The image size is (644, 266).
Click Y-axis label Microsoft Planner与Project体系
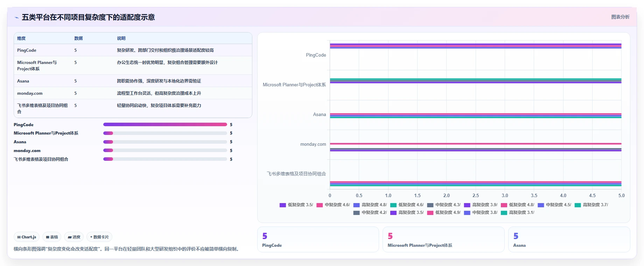(x=294, y=85)
